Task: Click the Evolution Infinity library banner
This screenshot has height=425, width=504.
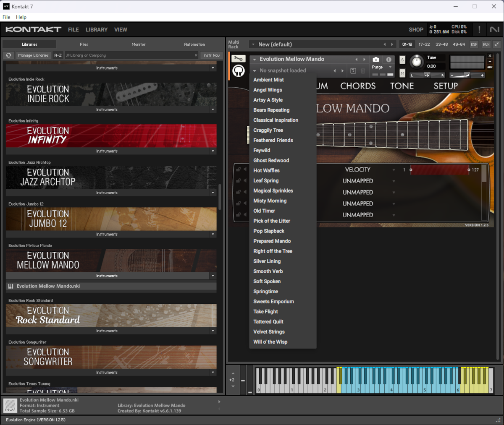Action: [x=111, y=136]
